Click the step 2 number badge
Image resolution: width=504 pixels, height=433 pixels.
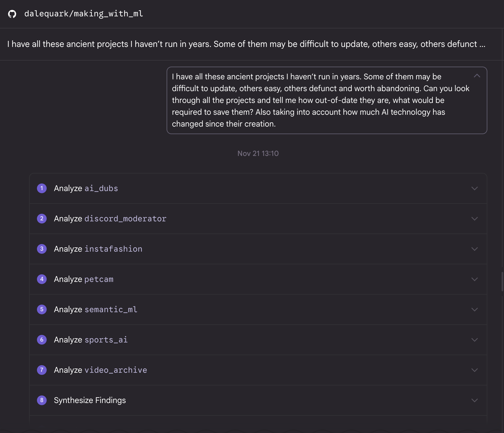click(42, 219)
